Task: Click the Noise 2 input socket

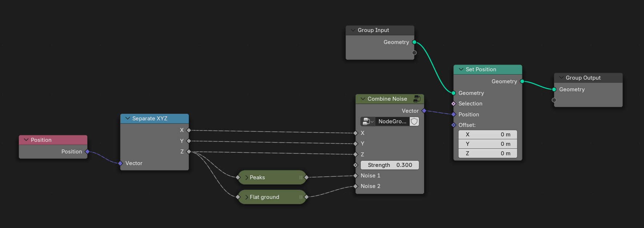Action: 356,186
